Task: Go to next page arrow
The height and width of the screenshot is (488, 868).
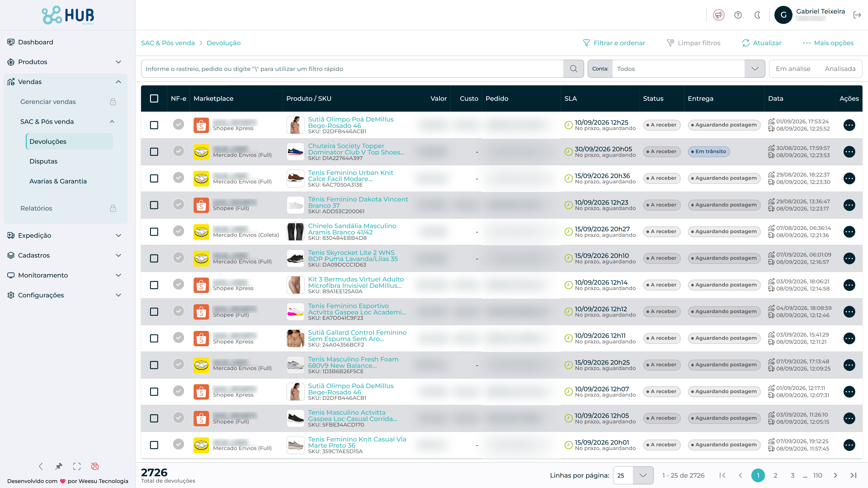Action: pyautogui.click(x=835, y=475)
